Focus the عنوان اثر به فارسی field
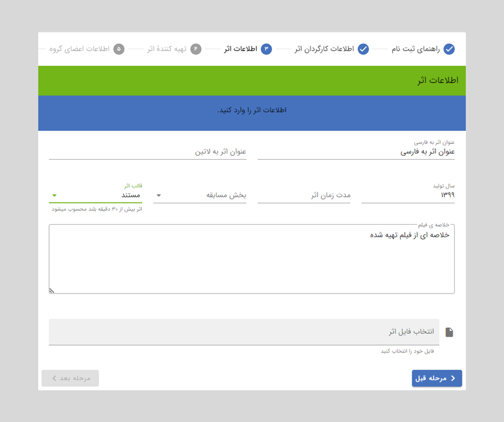The height and width of the screenshot is (422, 504). tap(355, 152)
